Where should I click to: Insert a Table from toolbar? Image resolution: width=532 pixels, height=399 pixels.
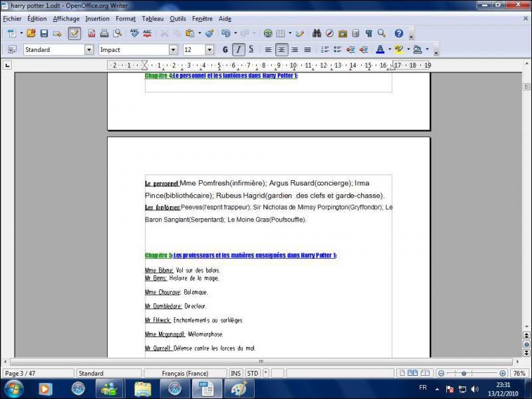[281, 33]
